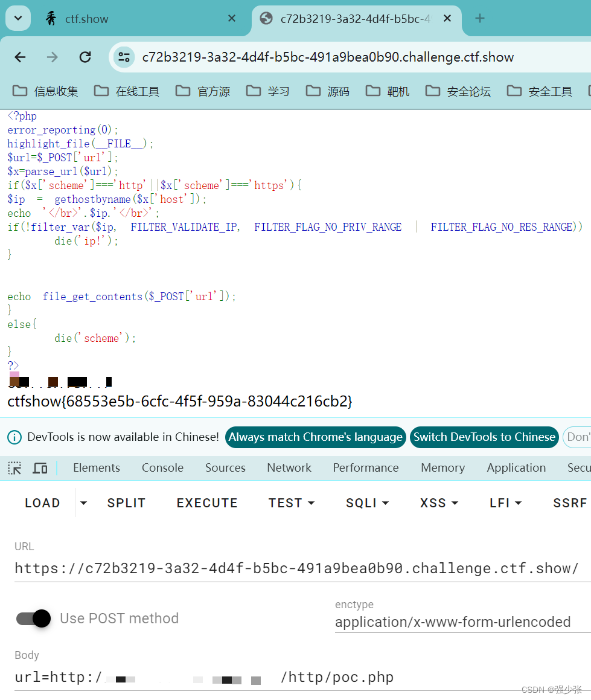Open the enctype selection dropdown
Viewport: 591px width, 700px height.
(x=463, y=622)
